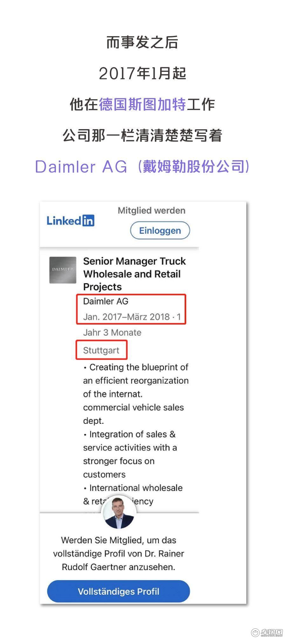Click the Vollständiges Profil button
Screen dimensions: 286x644
[x=119, y=591]
